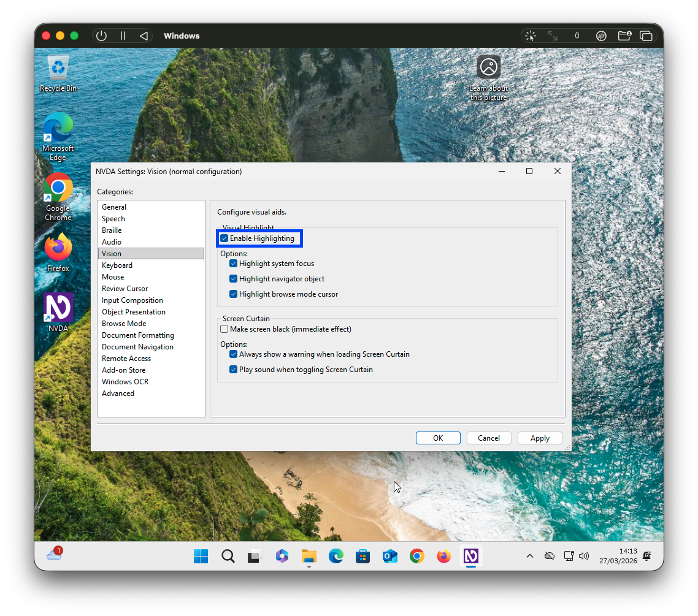Launch Google Chrome from the taskbar
The width and height of the screenshot is (698, 616).
coord(416,557)
